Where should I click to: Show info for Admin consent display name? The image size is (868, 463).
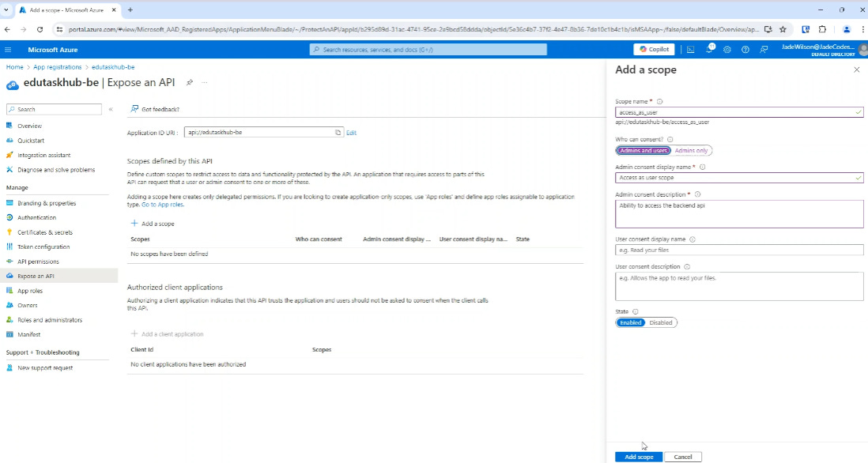[x=703, y=167]
